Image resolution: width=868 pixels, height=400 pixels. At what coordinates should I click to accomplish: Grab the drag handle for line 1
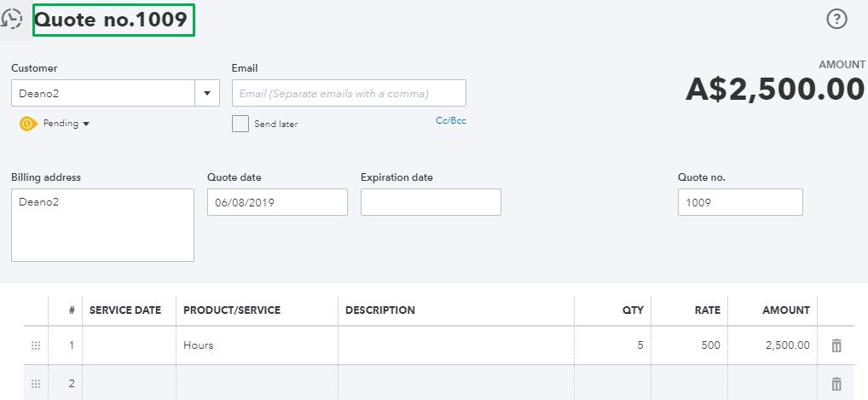coord(36,345)
